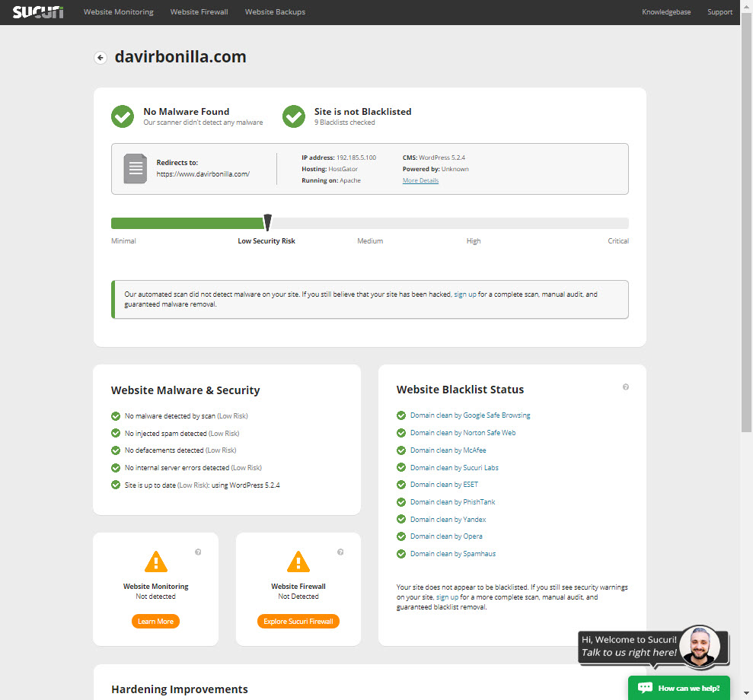Select Knowledgebase in the top navigation
Viewport: 753px width, 700px height.
coord(665,11)
